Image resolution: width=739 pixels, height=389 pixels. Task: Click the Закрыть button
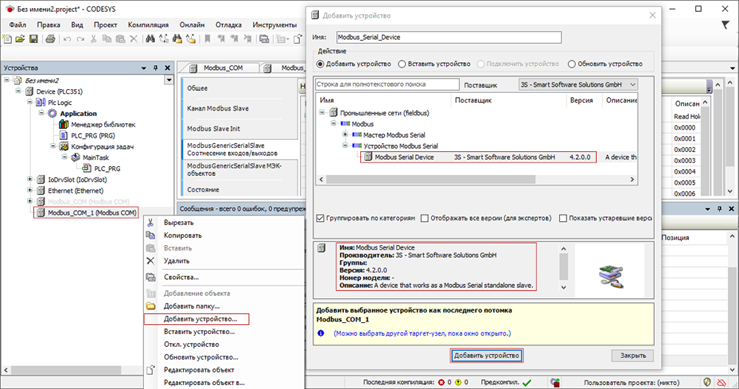pyautogui.click(x=632, y=356)
